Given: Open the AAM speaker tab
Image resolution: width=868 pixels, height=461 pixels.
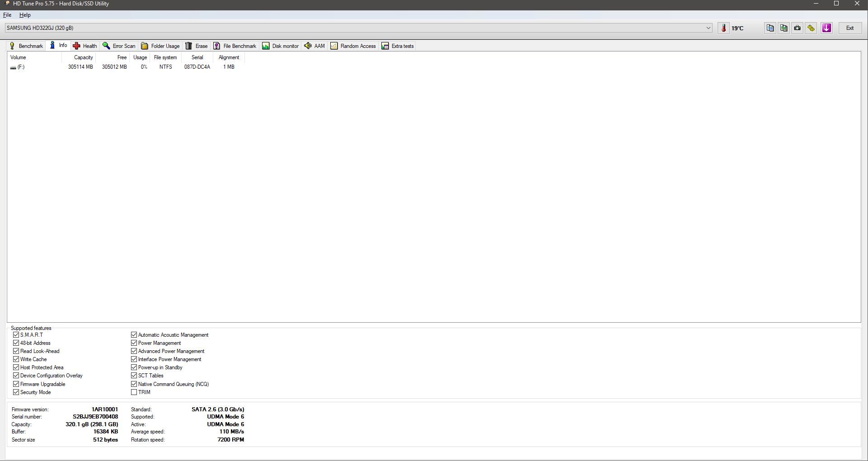Looking at the screenshot, I should [x=314, y=46].
